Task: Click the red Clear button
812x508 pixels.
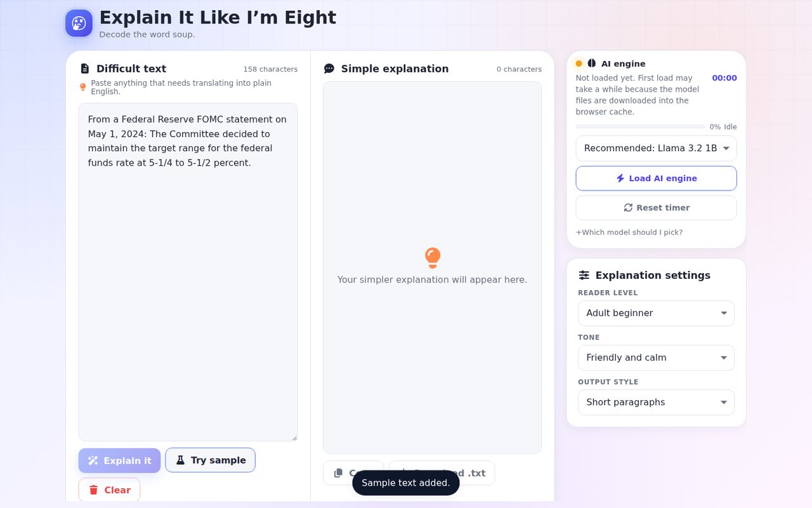Action: click(x=109, y=490)
